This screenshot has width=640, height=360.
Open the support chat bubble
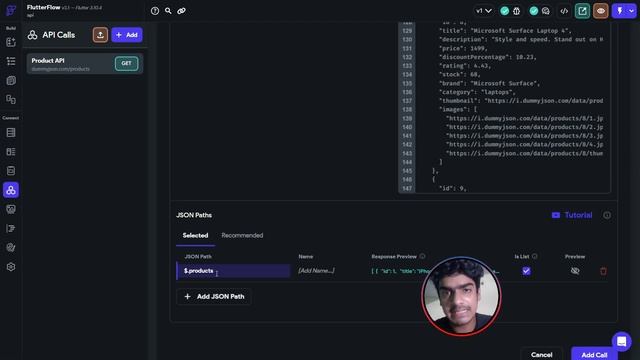point(621,341)
